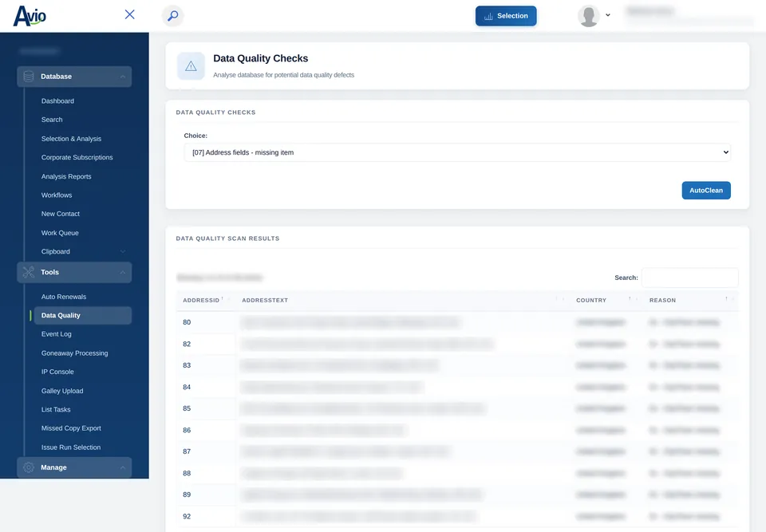Open Selection & Analysis
This screenshot has height=532, width=766.
(x=71, y=139)
